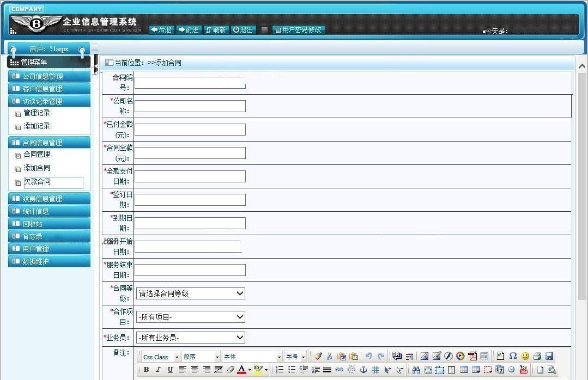Open the -所有项目- cooperation project dropdown
The height and width of the screenshot is (380, 588).
click(190, 317)
